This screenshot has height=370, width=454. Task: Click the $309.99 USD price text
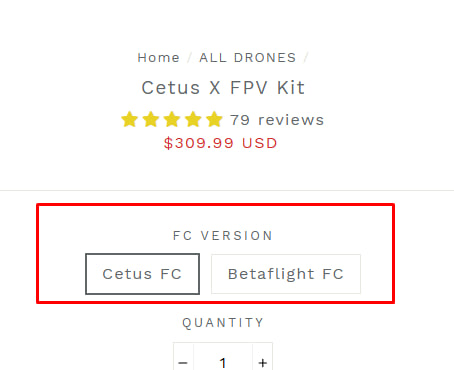pyautogui.click(x=220, y=143)
